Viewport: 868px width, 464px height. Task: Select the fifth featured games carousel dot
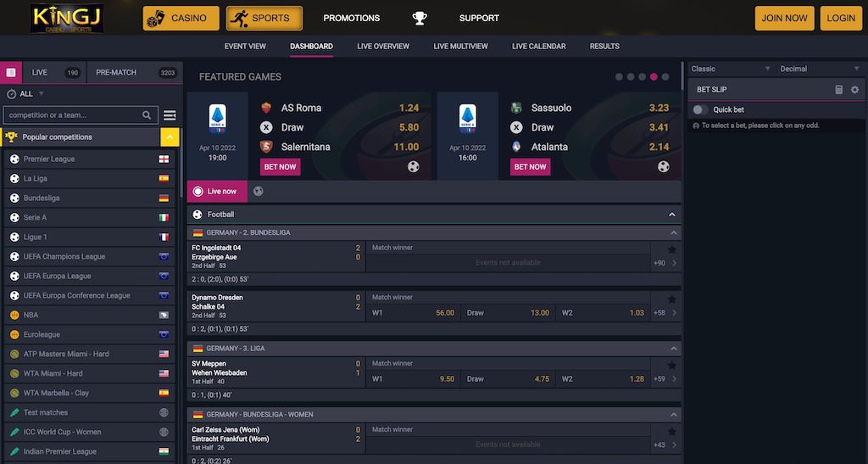point(665,77)
